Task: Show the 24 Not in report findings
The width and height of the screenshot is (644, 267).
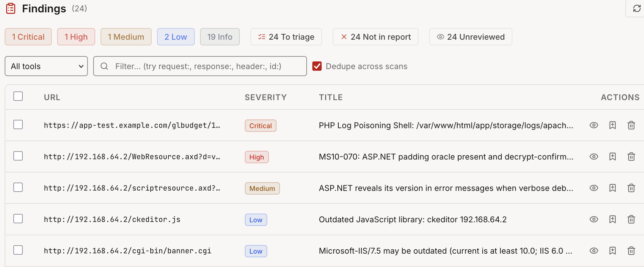Action: pyautogui.click(x=375, y=37)
